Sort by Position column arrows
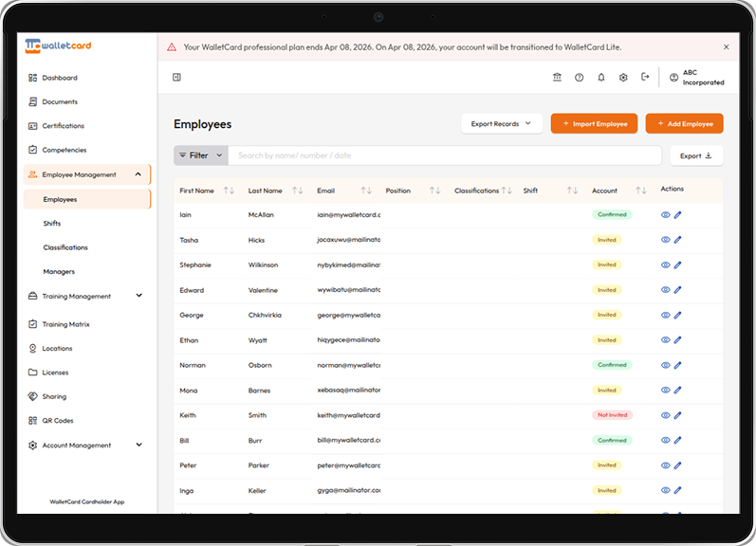 tap(434, 191)
